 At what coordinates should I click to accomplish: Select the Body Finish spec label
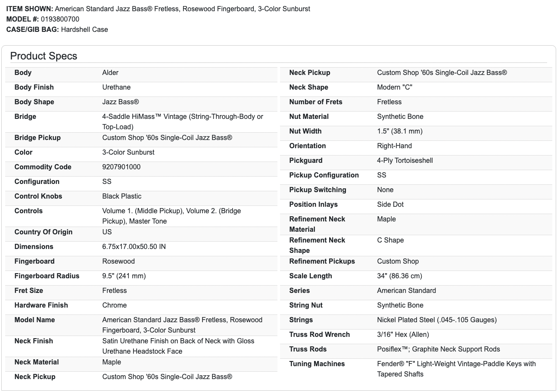click(x=34, y=87)
